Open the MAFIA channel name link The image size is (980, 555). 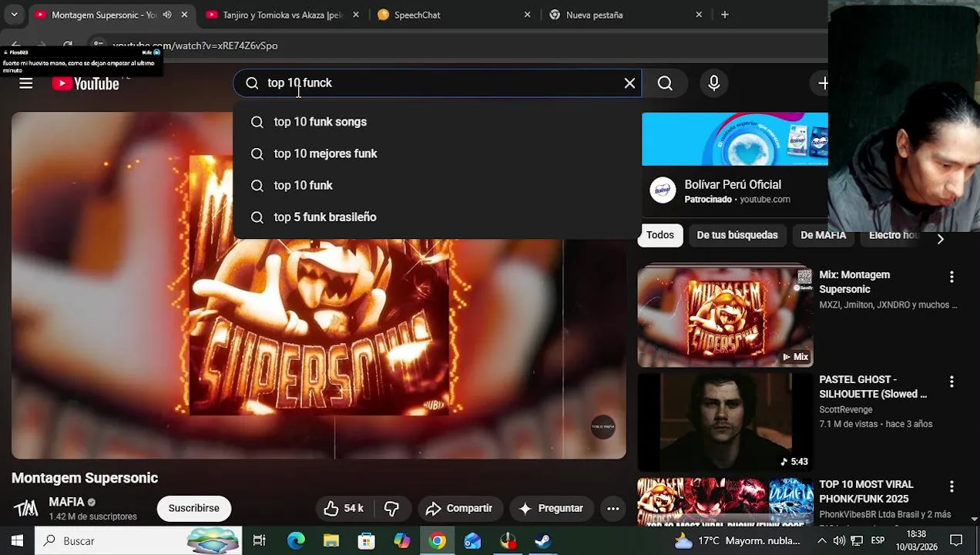tap(66, 502)
